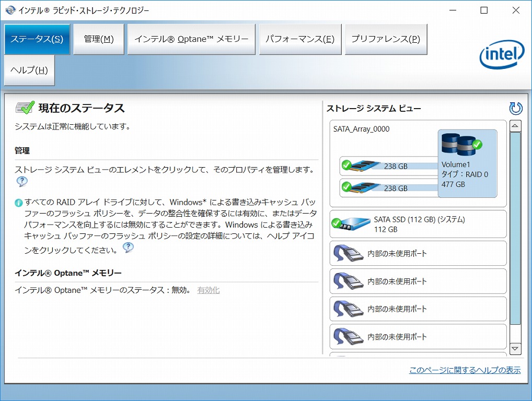This screenshot has width=532, height=401.
Task: Click the help icon under the 管理 description
Action: pos(21,182)
